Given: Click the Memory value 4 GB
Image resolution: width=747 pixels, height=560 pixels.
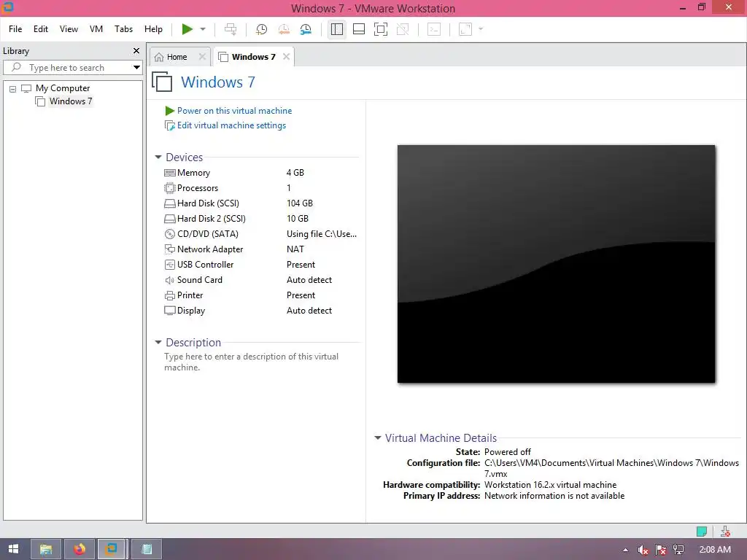Looking at the screenshot, I should 295,173.
